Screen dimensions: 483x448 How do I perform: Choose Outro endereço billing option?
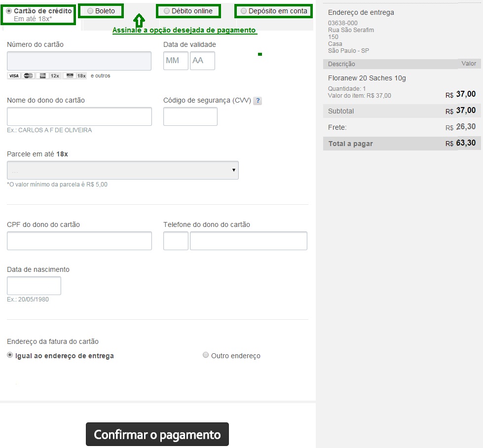pos(205,355)
